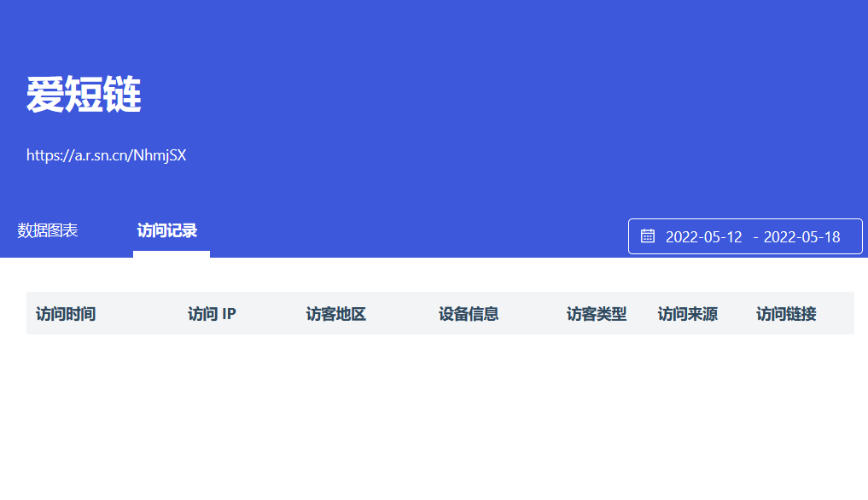The height and width of the screenshot is (500, 868).
Task: Click the end date 2022-05-18 field
Action: 802,237
